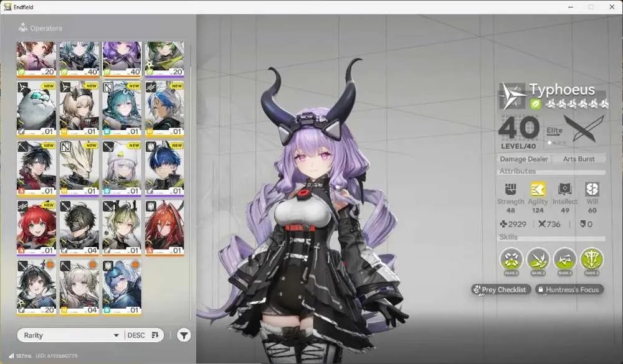Open the fully green ultimate skill icon

click(x=592, y=259)
